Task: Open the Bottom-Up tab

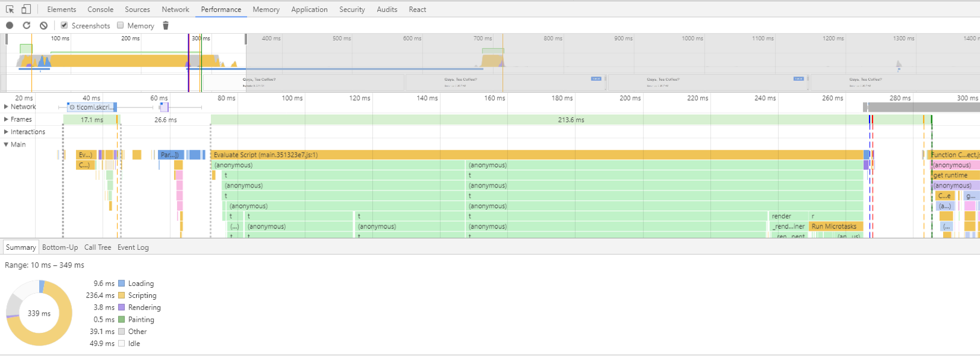Action: click(x=60, y=247)
